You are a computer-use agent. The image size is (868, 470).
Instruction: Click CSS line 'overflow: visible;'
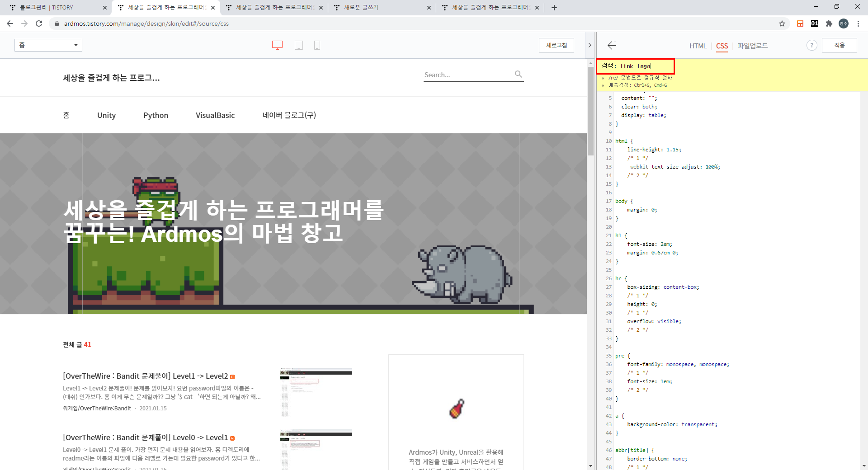654,321
